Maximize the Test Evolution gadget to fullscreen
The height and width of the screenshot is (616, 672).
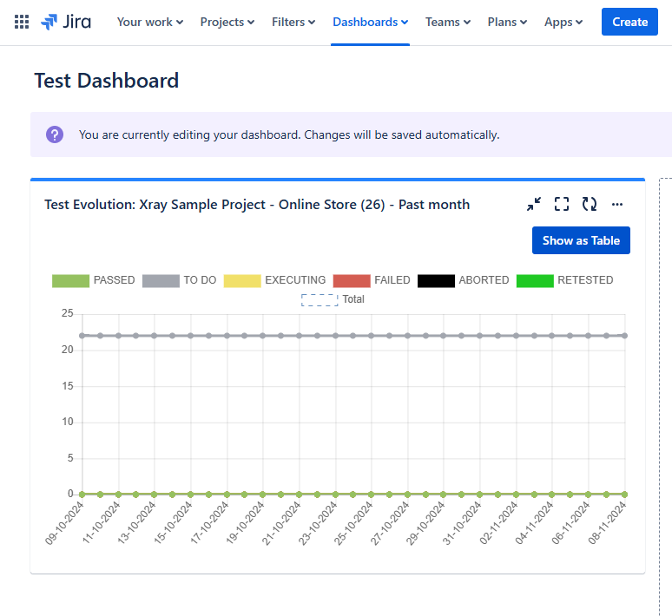[562, 204]
